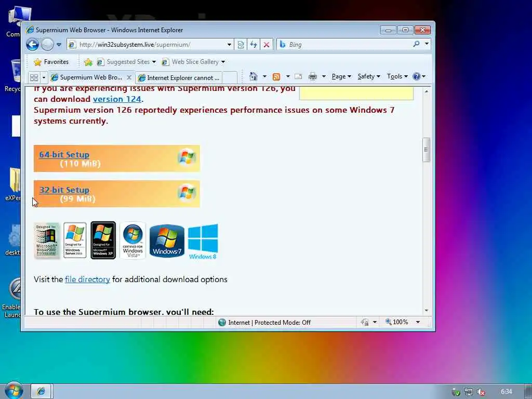This screenshot has width=532, height=399.
Task: Click the green shield tray icon
Action: coord(456,392)
